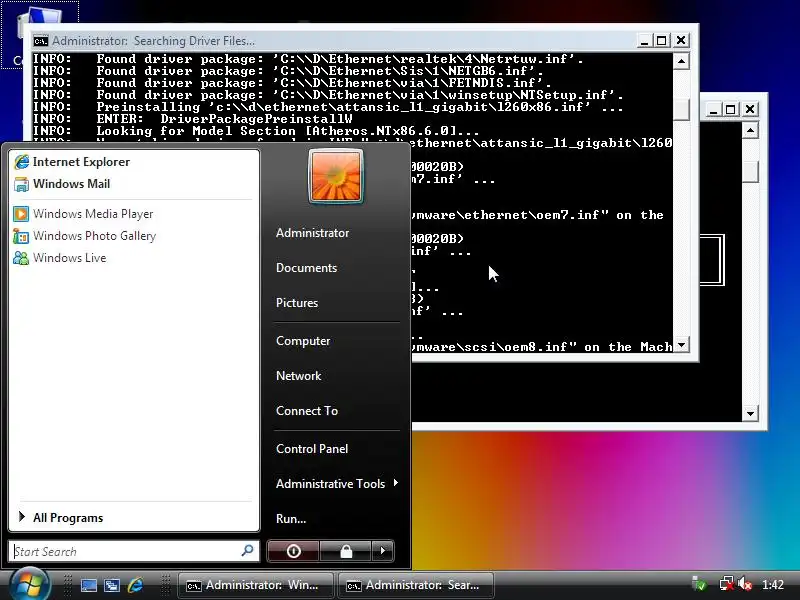800x600 pixels.
Task: Click Safely Remove Hardware tray icon
Action: (x=699, y=584)
